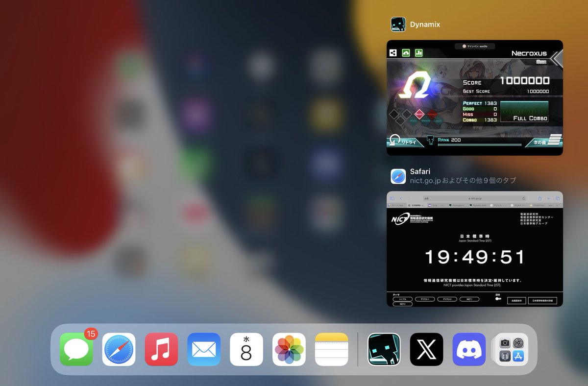This screenshot has height=386, width=588.
Task: Tap the Dynamix icon above its card
Action: point(398,24)
